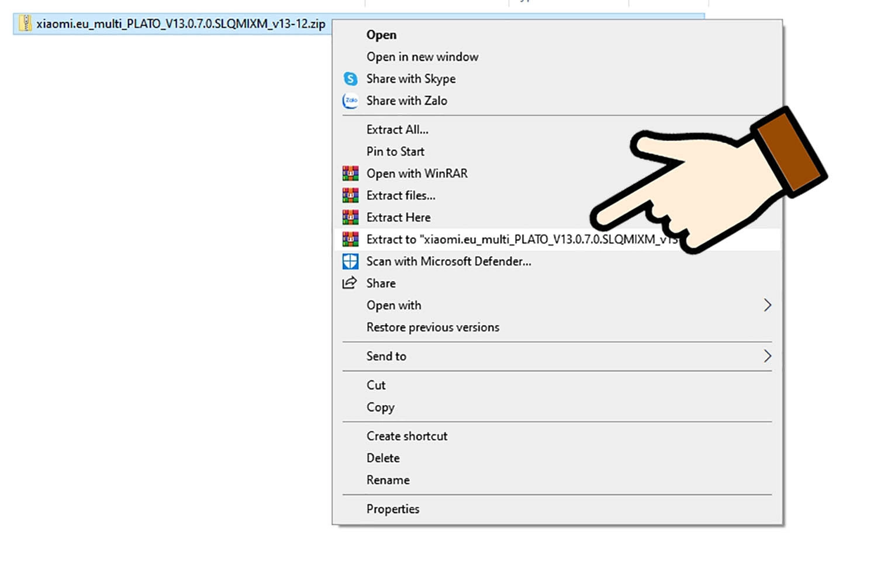Open the Open with submenu entry
This screenshot has width=877, height=588.
(558, 305)
